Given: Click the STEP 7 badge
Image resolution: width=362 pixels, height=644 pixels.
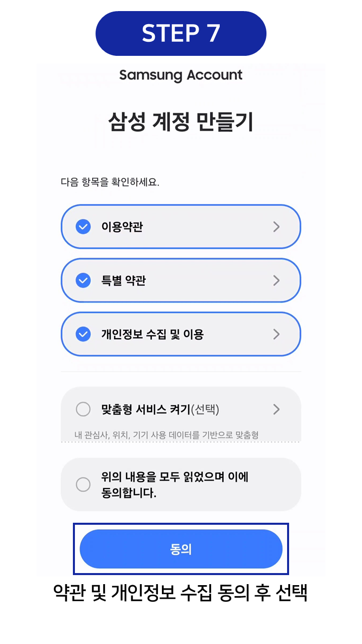Looking at the screenshot, I should [x=181, y=33].
